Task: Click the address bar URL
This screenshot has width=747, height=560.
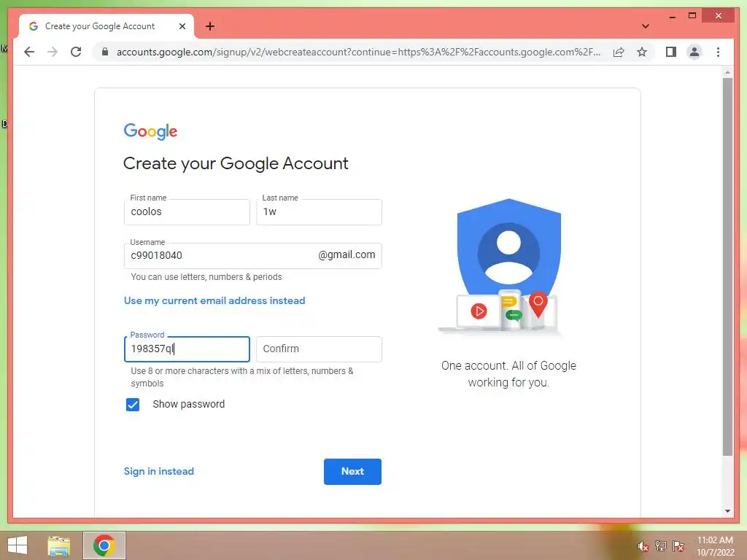Action: pos(358,52)
